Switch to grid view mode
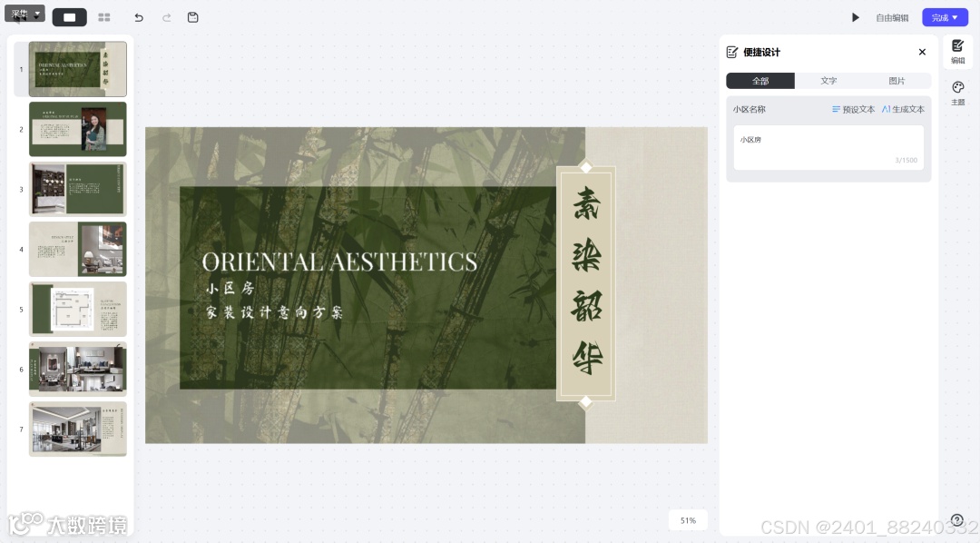Screen dimensions: 980x543 click(x=104, y=17)
